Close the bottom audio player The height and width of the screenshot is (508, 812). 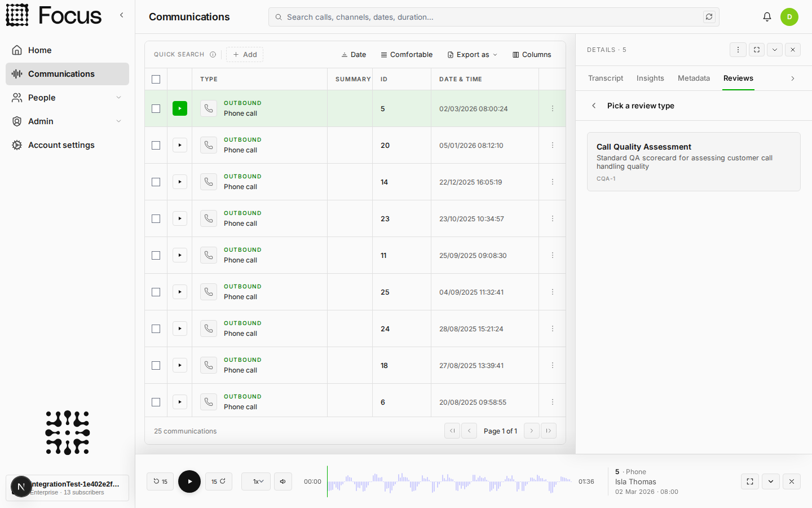click(x=792, y=481)
